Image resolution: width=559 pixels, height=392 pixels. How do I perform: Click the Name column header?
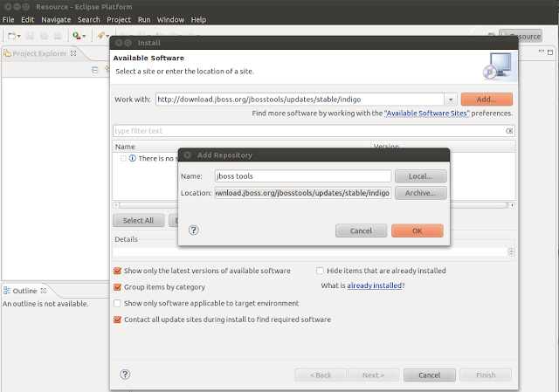point(242,147)
